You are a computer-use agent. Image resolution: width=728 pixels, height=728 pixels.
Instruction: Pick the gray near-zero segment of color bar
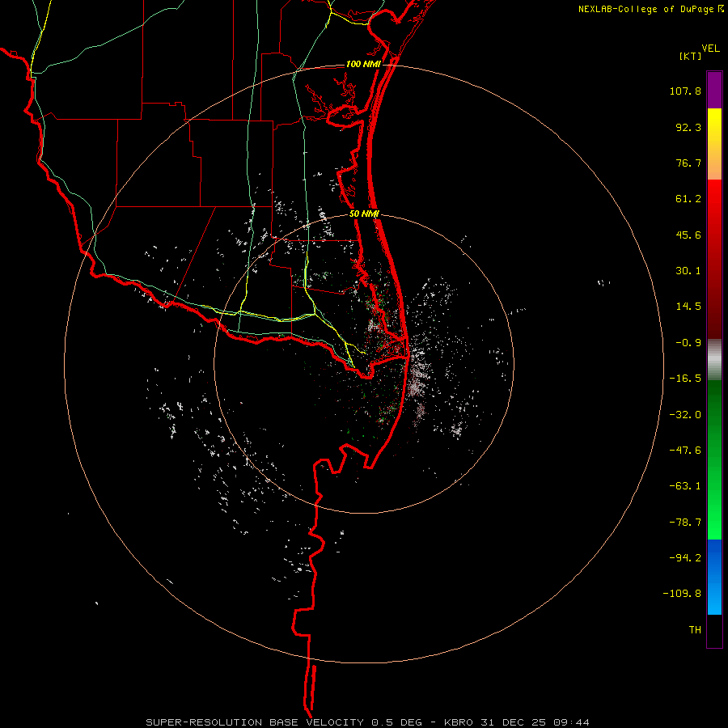pyautogui.click(x=714, y=360)
